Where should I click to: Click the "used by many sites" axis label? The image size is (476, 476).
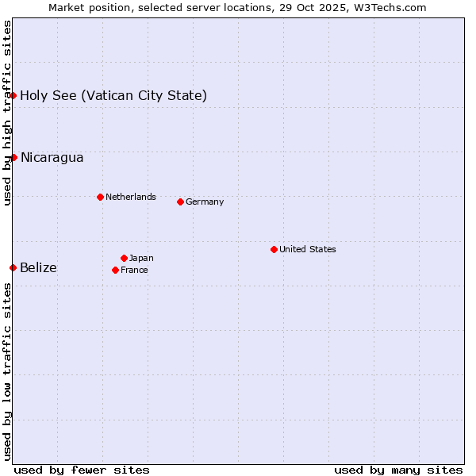(x=398, y=470)
